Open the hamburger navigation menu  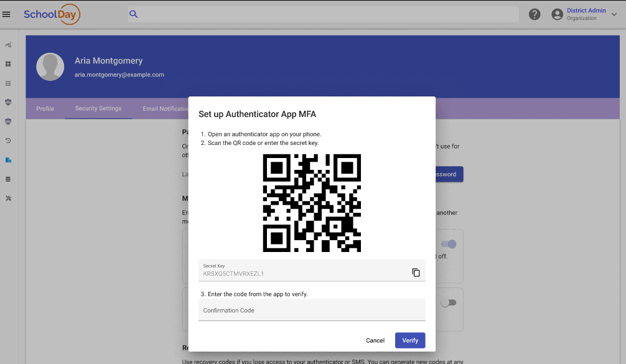pos(6,14)
